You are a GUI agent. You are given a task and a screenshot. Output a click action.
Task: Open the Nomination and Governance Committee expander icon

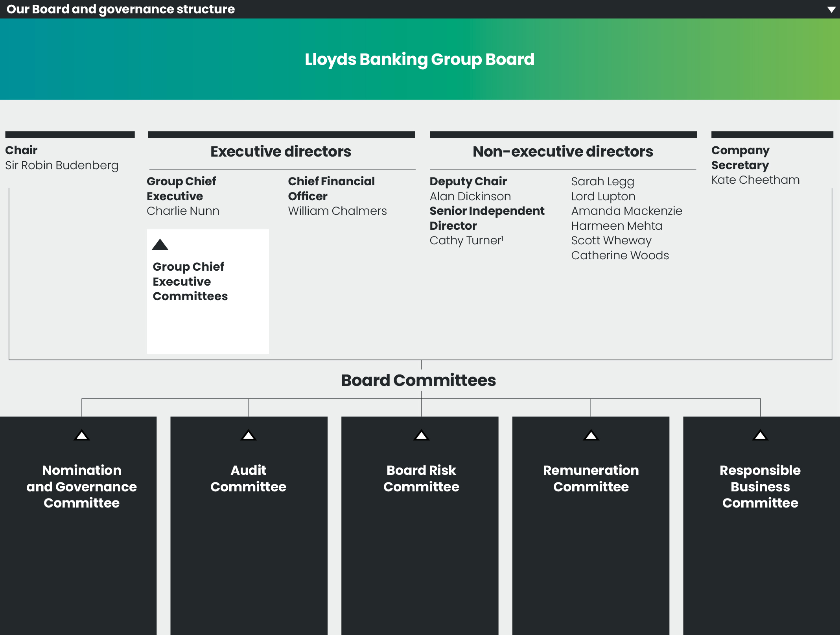pos(81,435)
